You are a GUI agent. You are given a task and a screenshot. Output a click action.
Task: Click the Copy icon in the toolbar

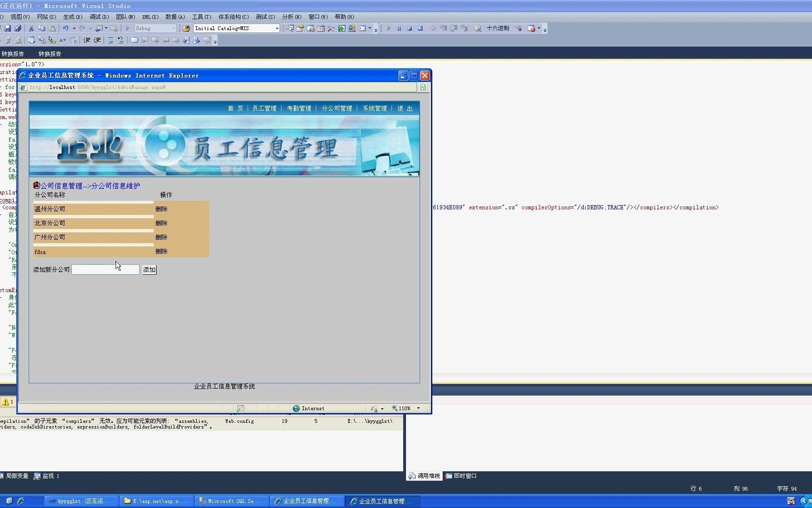click(x=41, y=28)
